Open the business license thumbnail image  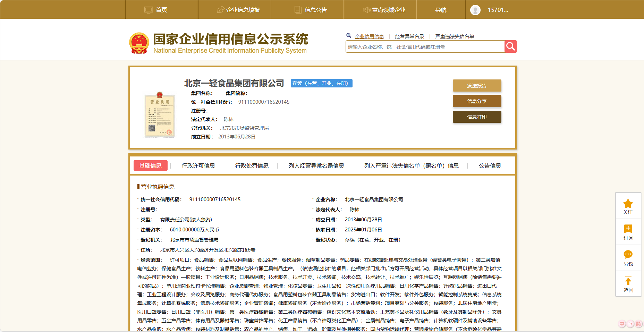click(160, 115)
